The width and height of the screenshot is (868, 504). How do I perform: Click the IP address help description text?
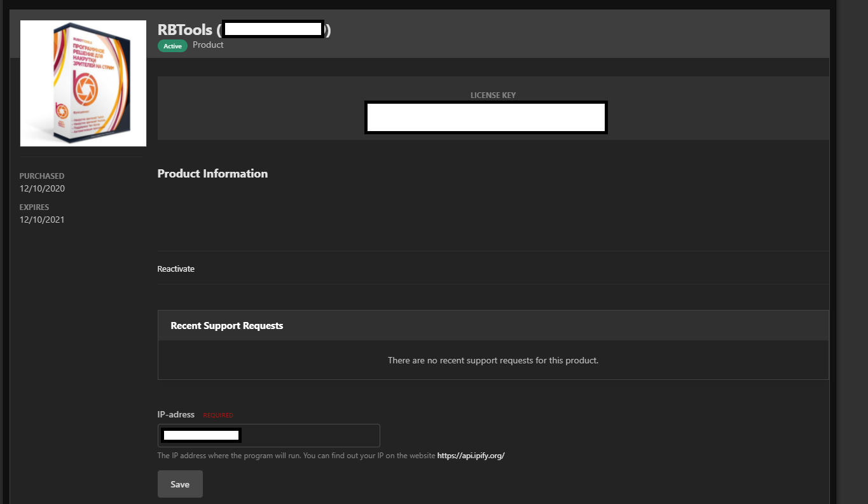(296, 456)
